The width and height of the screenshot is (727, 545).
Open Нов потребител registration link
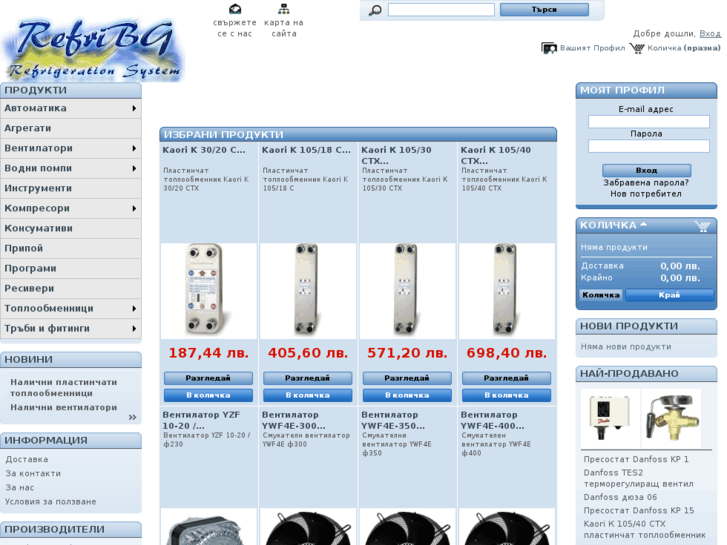point(646,194)
